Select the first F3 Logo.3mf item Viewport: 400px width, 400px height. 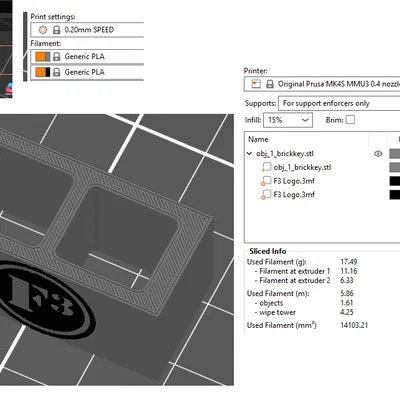pos(294,181)
